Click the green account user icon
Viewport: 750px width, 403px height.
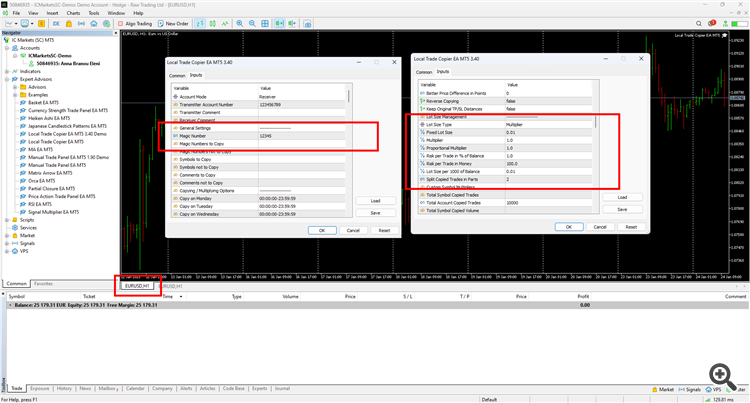[726, 23]
